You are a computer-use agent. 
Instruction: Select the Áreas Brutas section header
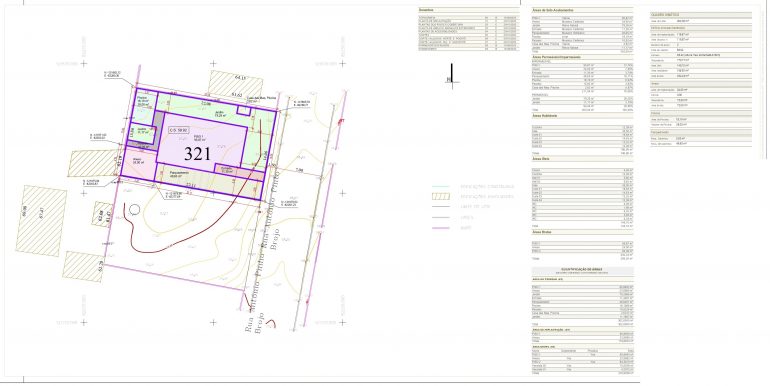[543, 231]
